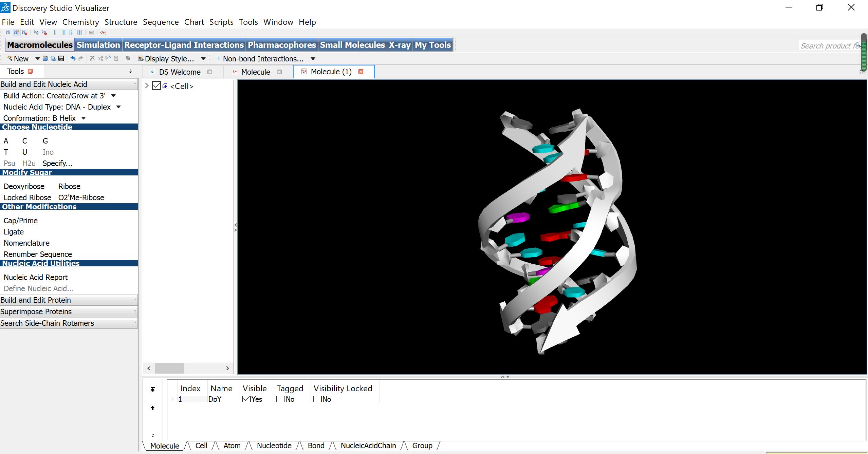Click the move row up arrow
Viewport: 868px width, 454px height.
[153, 408]
